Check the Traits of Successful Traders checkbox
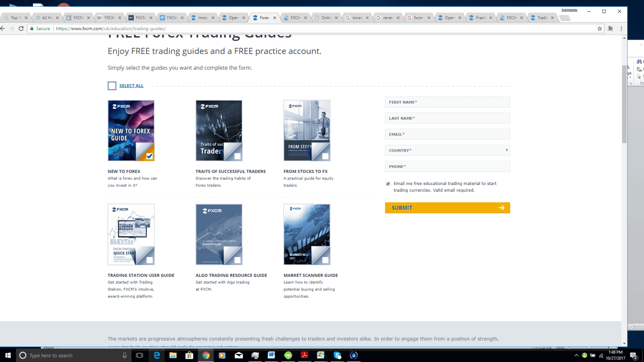 point(237,156)
